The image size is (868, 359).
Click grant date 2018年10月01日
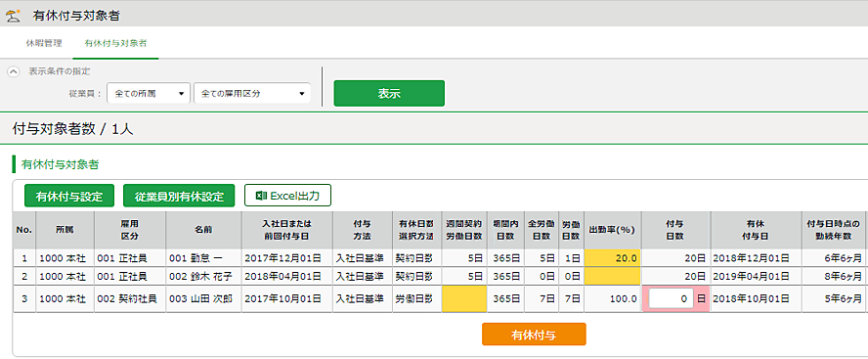[x=751, y=299]
